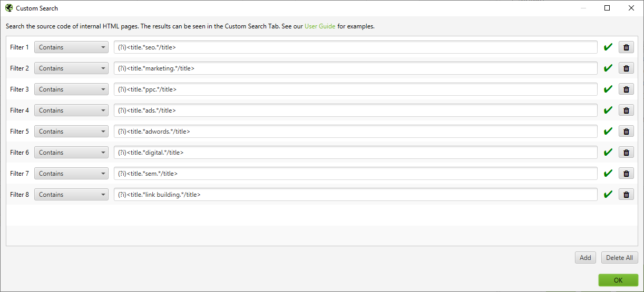The image size is (644, 292).
Task: Confirm with the green OK button
Action: [x=618, y=280]
